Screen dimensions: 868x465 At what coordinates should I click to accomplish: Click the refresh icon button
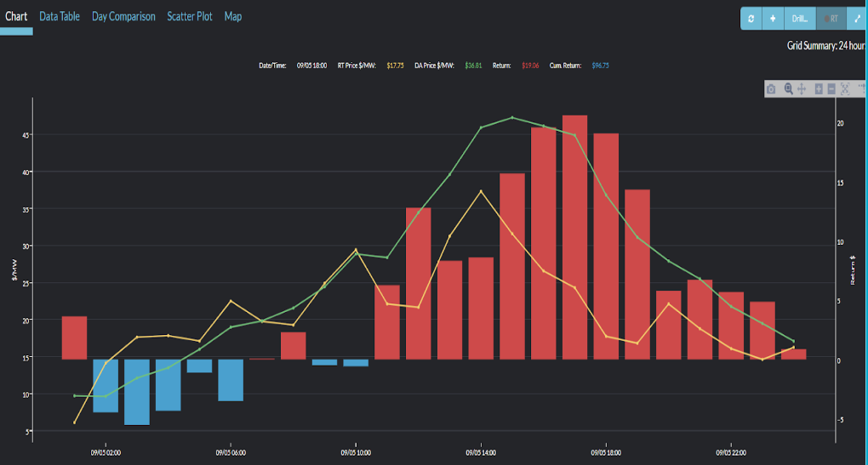[x=751, y=18]
